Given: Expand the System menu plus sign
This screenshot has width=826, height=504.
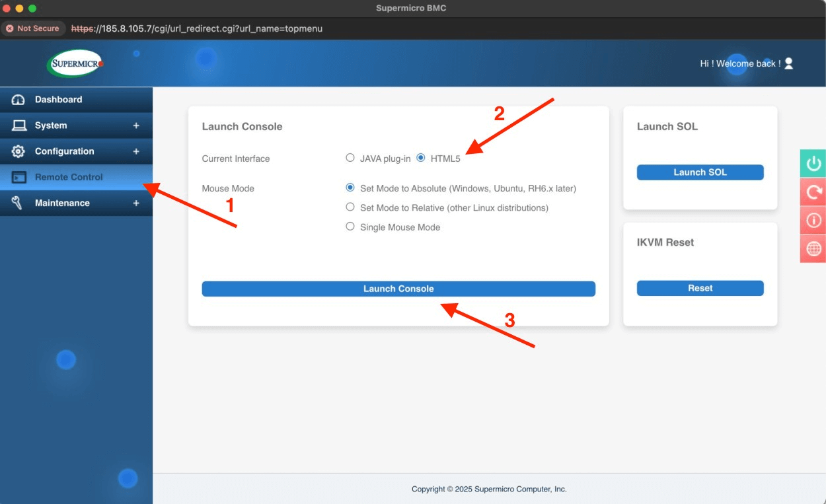Looking at the screenshot, I should [136, 126].
